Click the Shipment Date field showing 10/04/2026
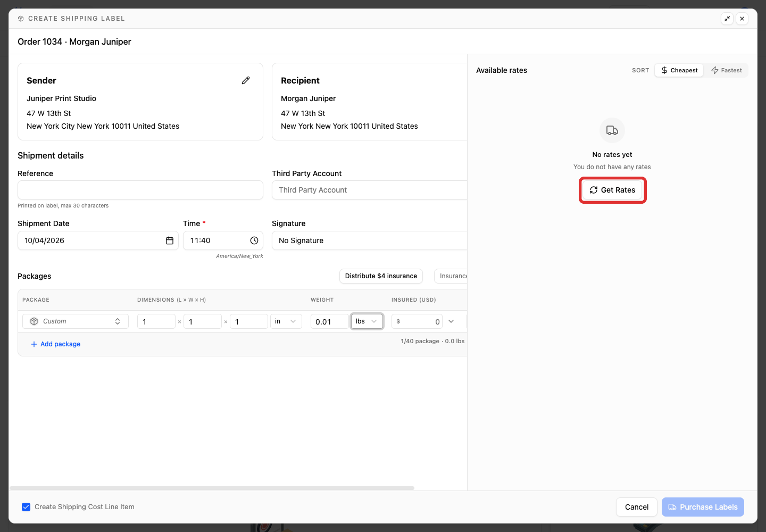The height and width of the screenshot is (532, 766). point(98,240)
